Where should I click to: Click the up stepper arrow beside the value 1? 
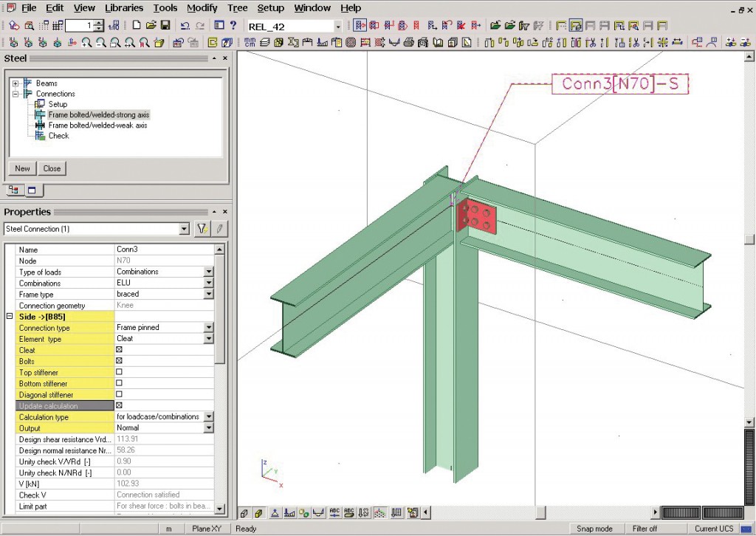(99, 23)
